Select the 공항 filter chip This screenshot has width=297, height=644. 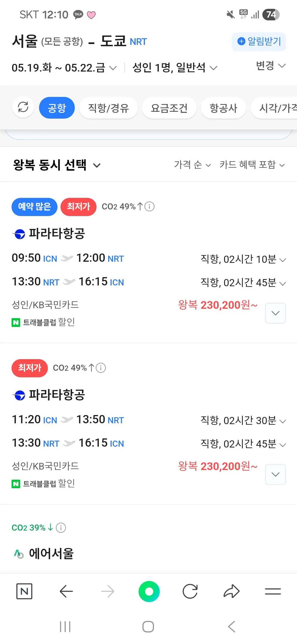(57, 108)
